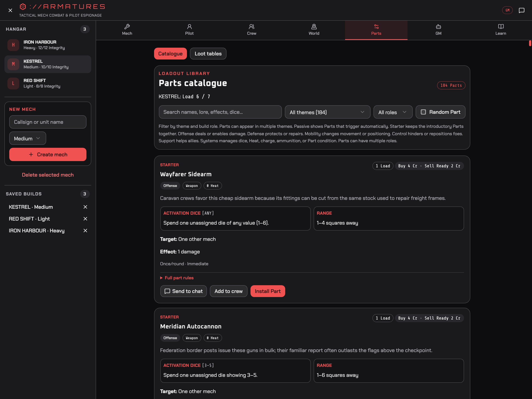The width and height of the screenshot is (532, 399).
Task: Click the GM role badge
Action: coord(507,10)
